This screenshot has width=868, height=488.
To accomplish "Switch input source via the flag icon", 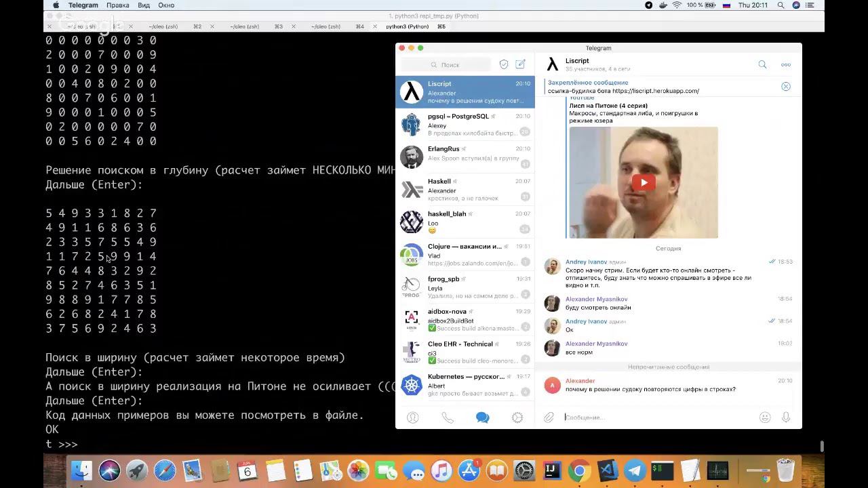I will point(726,5).
